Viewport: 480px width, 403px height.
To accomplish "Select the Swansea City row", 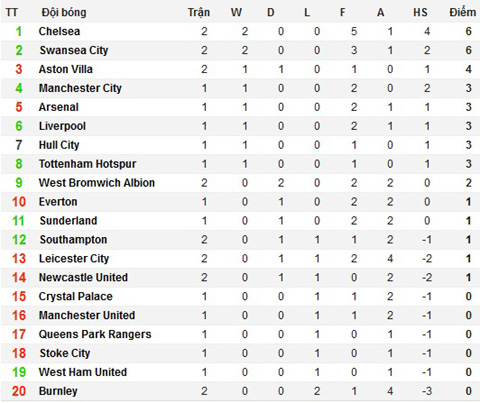I will [240, 50].
